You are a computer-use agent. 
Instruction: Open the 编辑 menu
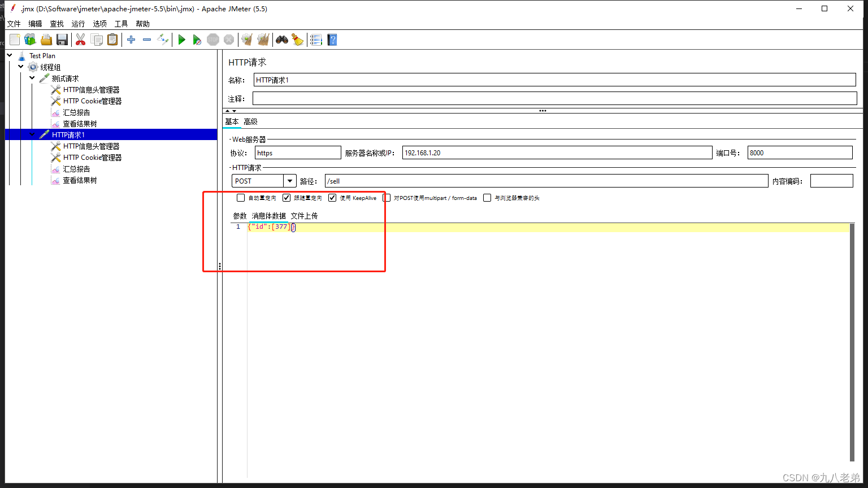35,24
